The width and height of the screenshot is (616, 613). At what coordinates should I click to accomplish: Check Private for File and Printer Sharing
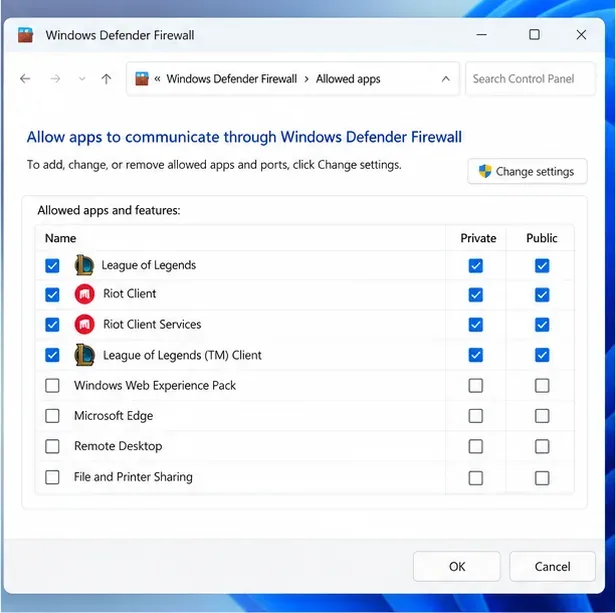pos(475,478)
